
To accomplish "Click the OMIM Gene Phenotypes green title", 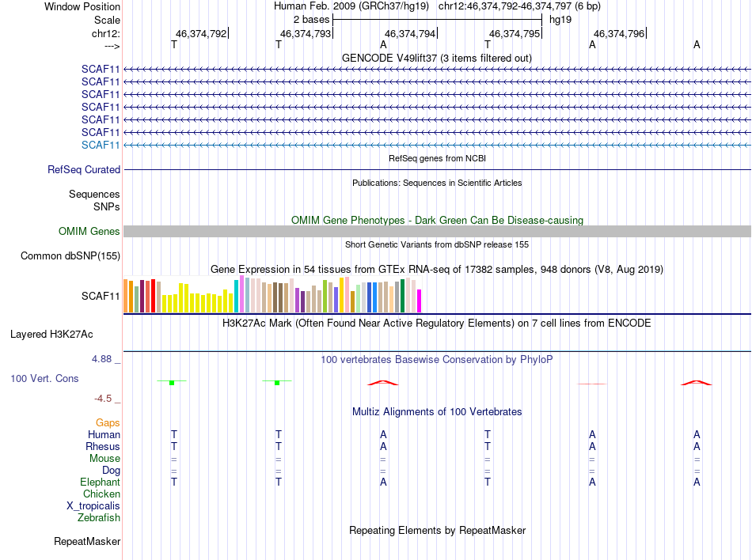I will [x=437, y=221].
